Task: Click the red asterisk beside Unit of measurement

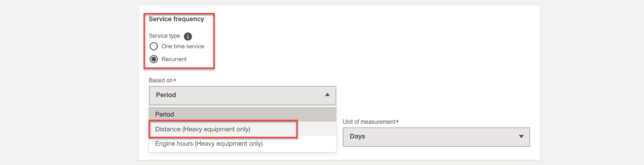Action: click(397, 122)
